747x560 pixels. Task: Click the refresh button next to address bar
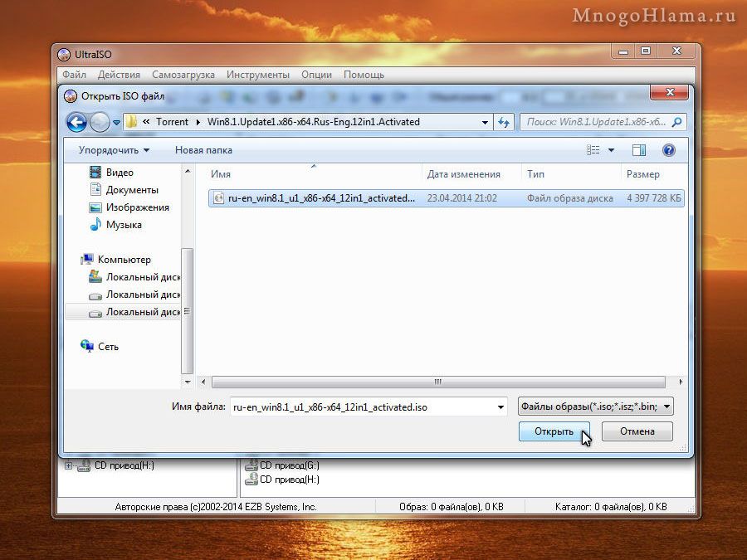[504, 122]
